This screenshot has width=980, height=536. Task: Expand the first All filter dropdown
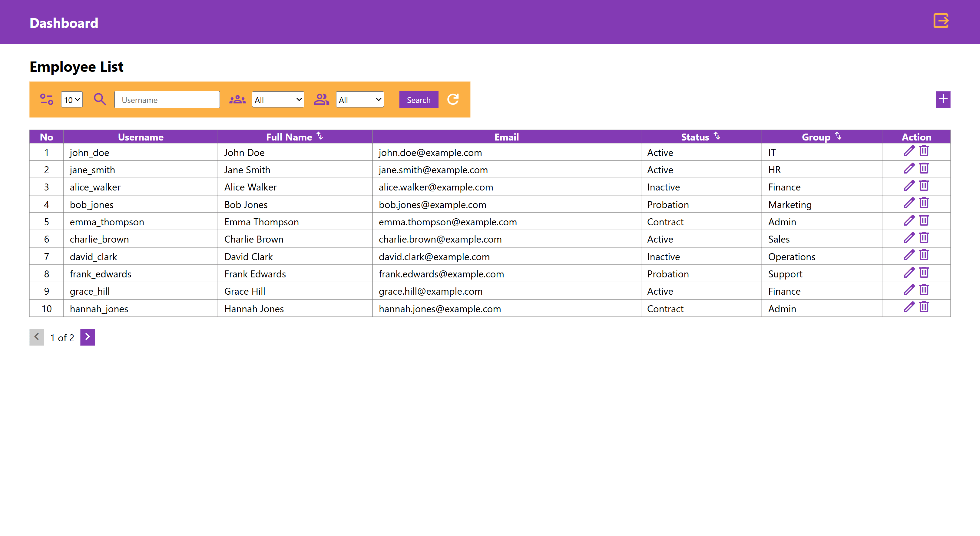coord(278,100)
